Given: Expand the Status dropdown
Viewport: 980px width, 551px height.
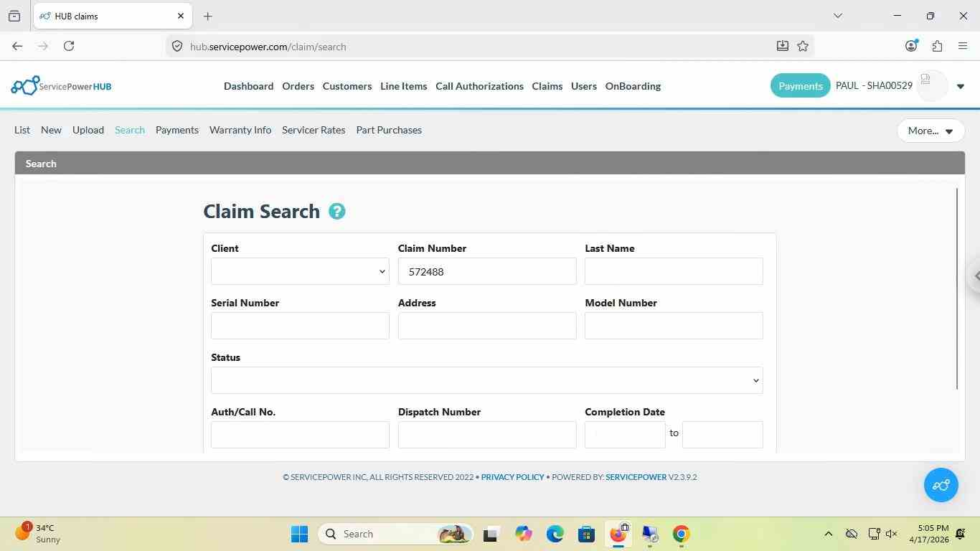Looking at the screenshot, I should 486,380.
